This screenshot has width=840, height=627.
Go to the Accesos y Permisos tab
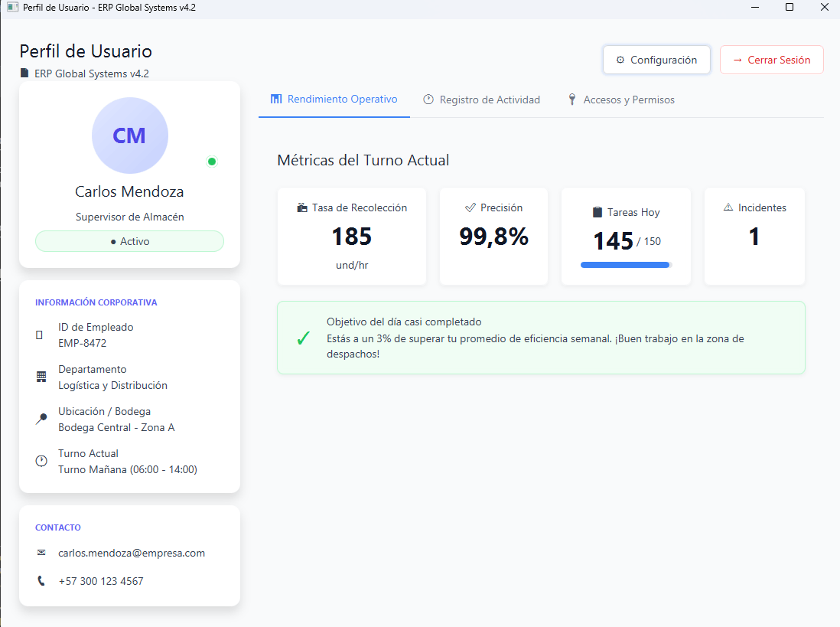pos(620,100)
